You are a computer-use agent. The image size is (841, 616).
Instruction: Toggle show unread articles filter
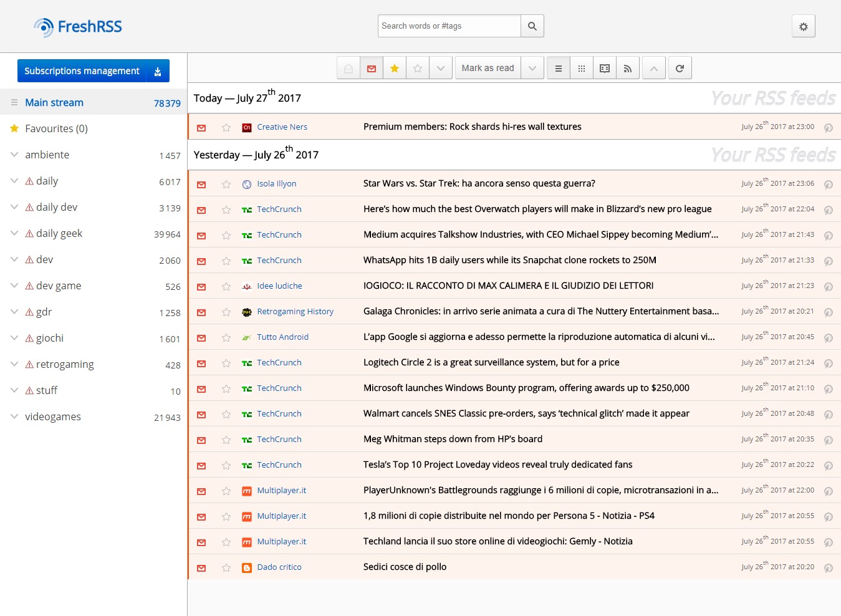372,68
